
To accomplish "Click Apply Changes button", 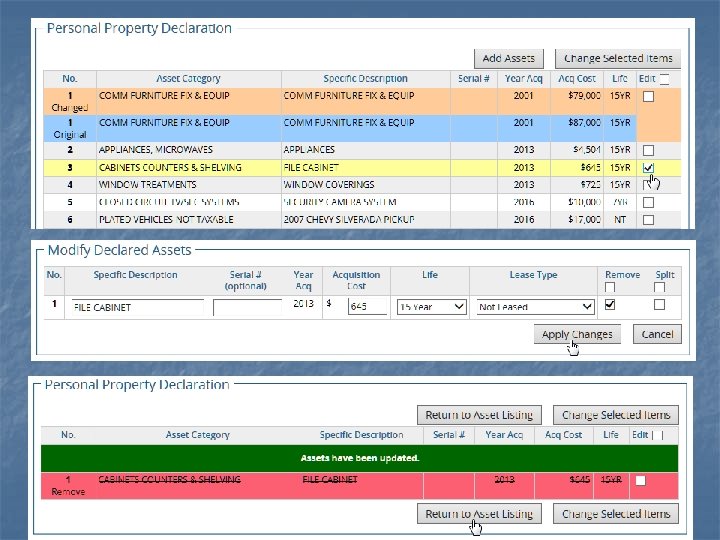I will 577,334.
